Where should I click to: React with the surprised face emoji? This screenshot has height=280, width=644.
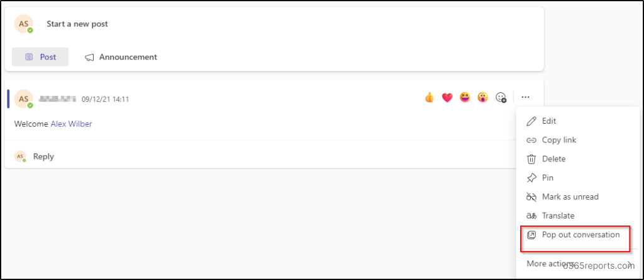[482, 97]
